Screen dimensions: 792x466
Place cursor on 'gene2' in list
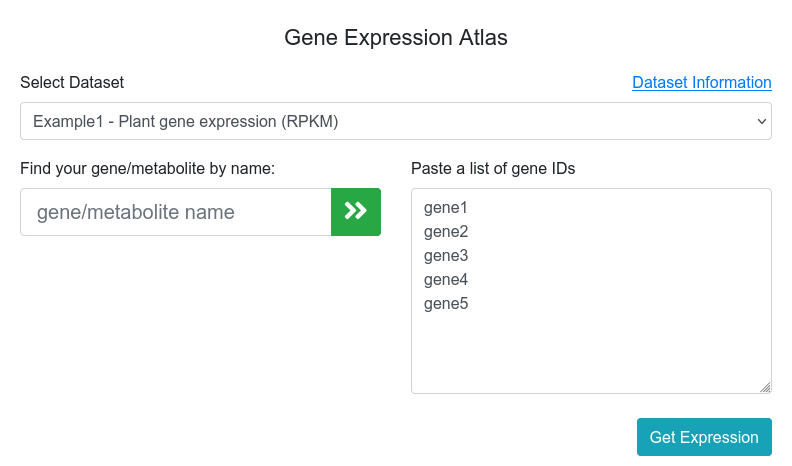point(446,232)
